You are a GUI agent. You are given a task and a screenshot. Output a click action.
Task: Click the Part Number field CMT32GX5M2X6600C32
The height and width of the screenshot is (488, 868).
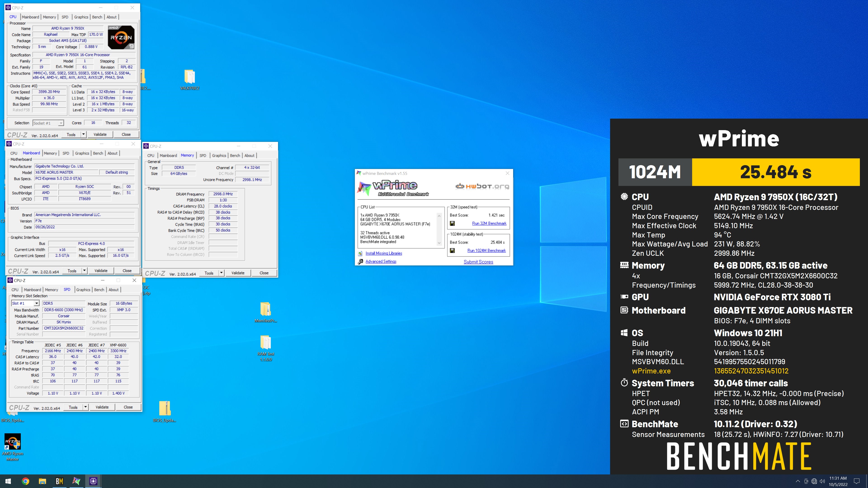pos(64,328)
